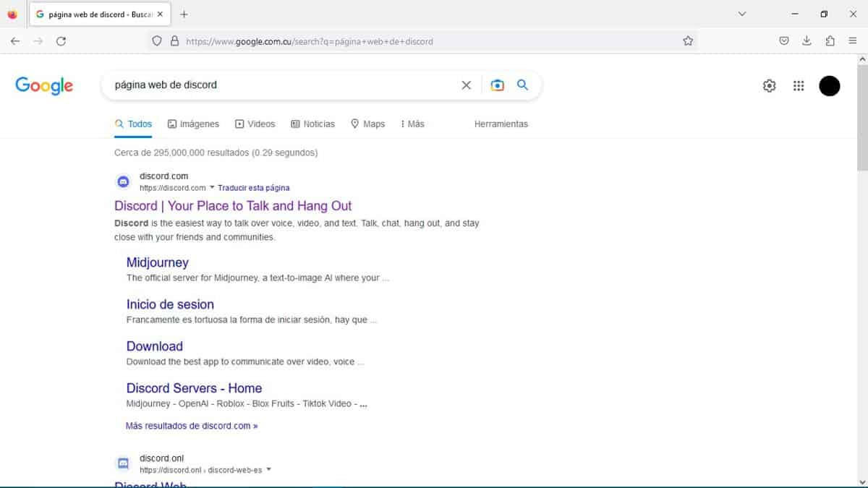The height and width of the screenshot is (488, 868).
Task: Go to the Google home logo
Action: coord(44,85)
